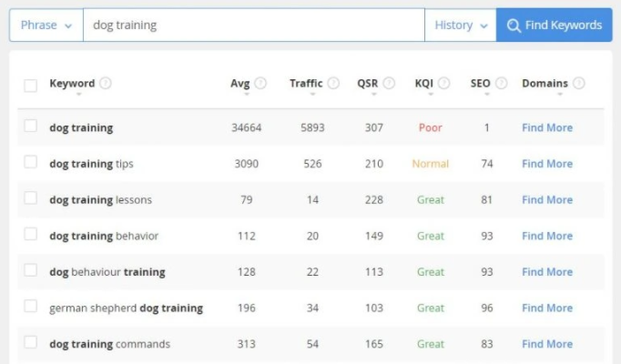The image size is (621, 364).
Task: Toggle the select-all checkbox in header
Action: (31, 85)
